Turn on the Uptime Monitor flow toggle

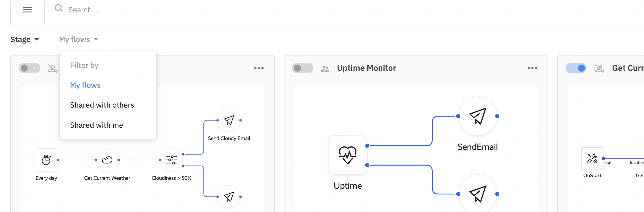point(302,68)
